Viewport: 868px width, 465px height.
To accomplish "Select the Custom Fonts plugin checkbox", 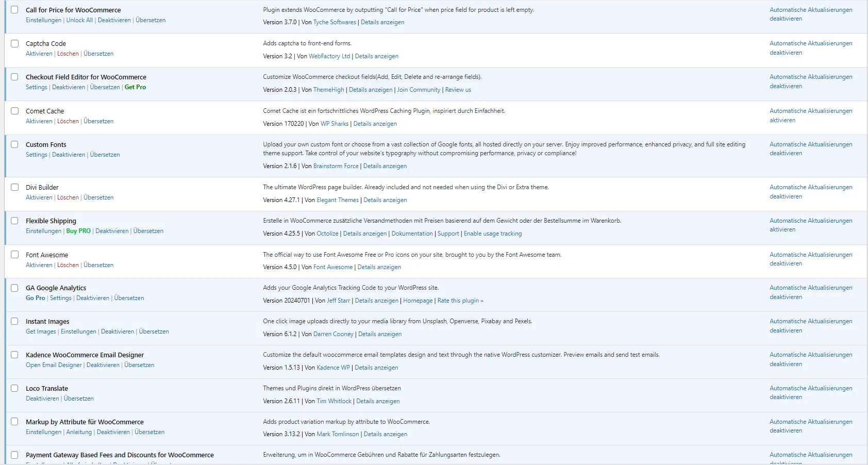I will pos(14,145).
